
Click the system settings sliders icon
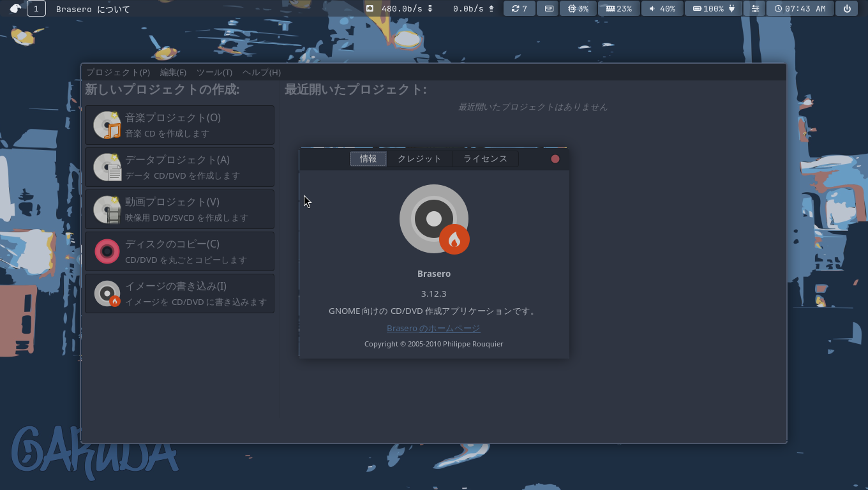click(x=755, y=8)
